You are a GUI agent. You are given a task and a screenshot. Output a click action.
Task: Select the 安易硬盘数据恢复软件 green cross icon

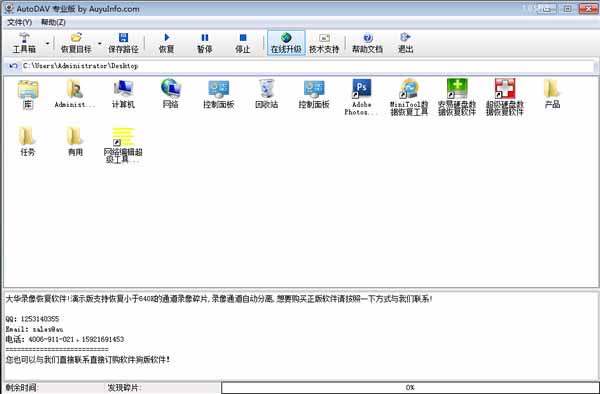pyautogui.click(x=457, y=97)
